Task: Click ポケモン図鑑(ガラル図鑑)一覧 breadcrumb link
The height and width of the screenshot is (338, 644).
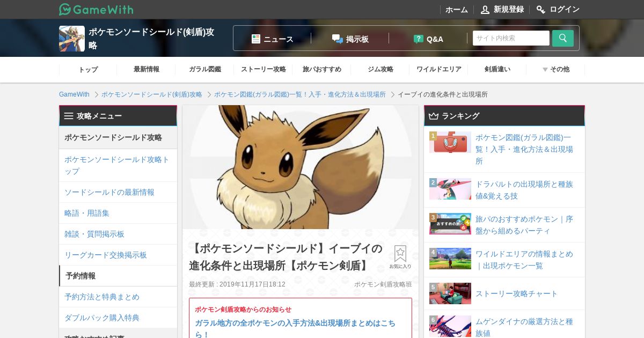Action: click(300, 94)
